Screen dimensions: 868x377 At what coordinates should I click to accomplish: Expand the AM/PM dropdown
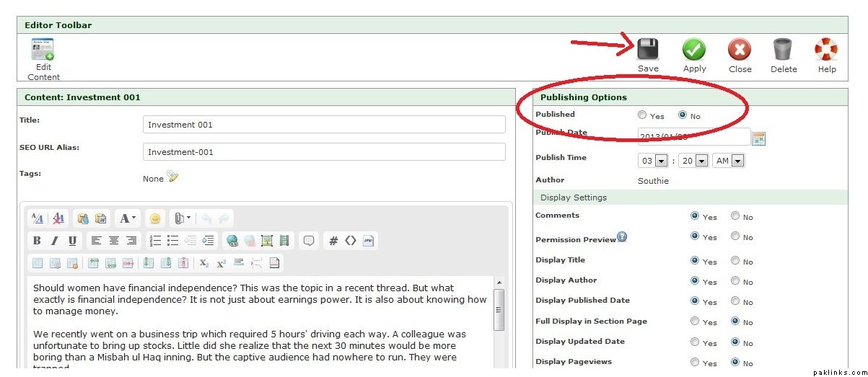pos(737,161)
